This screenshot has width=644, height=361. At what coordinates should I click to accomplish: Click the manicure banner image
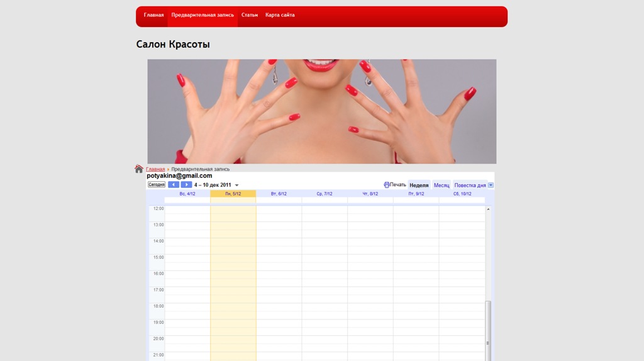pyautogui.click(x=321, y=111)
